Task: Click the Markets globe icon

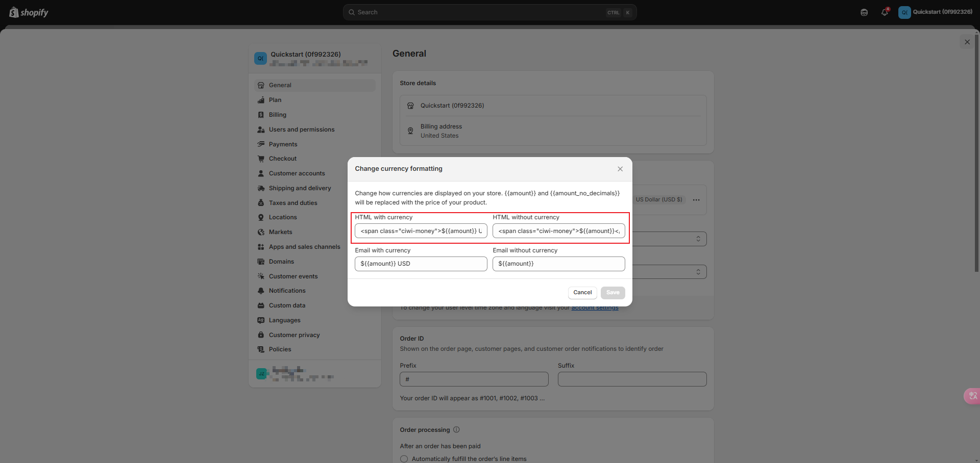Action: [261, 232]
